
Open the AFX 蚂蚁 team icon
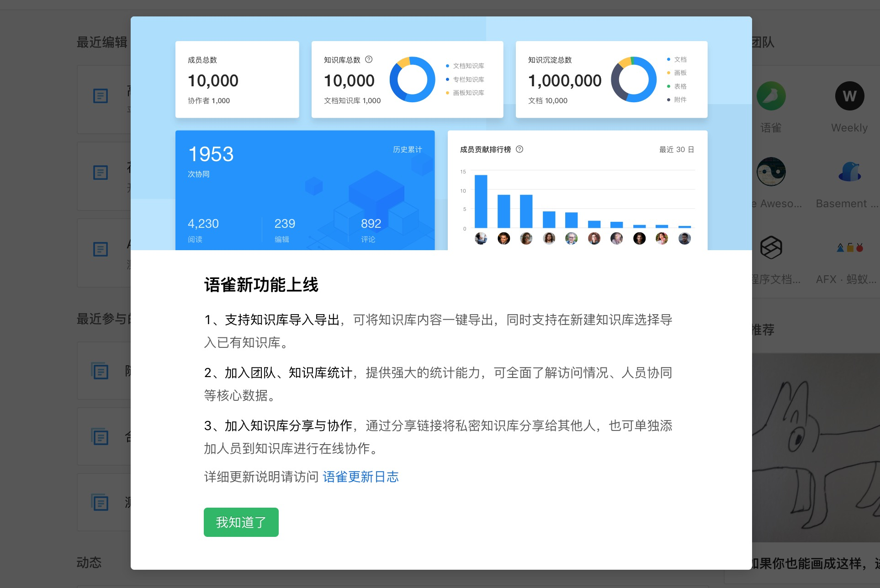point(849,247)
